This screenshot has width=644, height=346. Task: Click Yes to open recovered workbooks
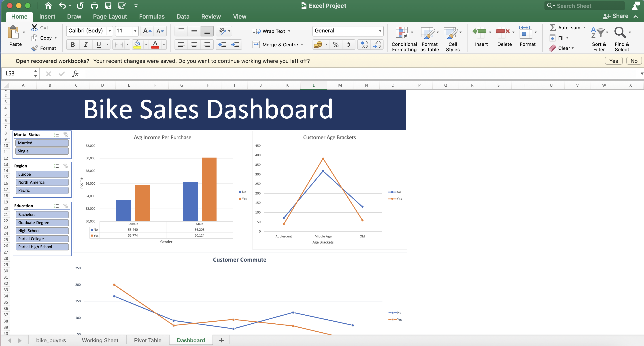(x=614, y=61)
